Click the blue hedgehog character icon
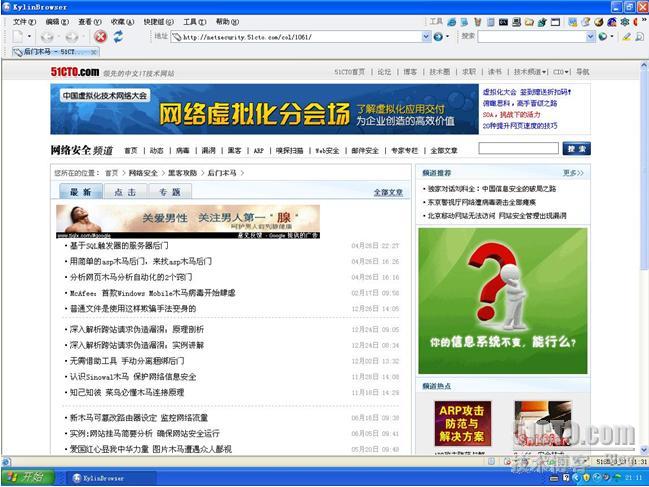The image size is (649, 487). point(612,22)
